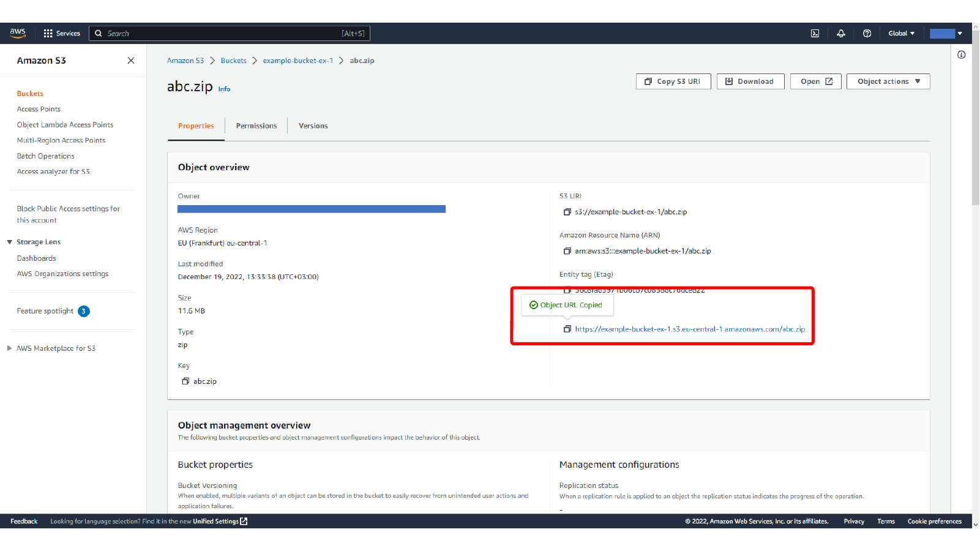Image resolution: width=980 pixels, height=551 pixels.
Task: Copy the Entity tag icon
Action: point(567,290)
